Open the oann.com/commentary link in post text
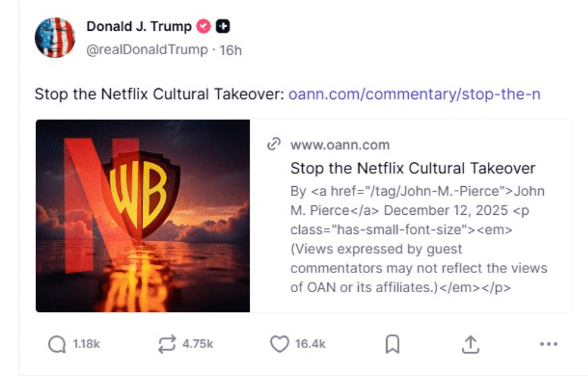 click(x=415, y=94)
